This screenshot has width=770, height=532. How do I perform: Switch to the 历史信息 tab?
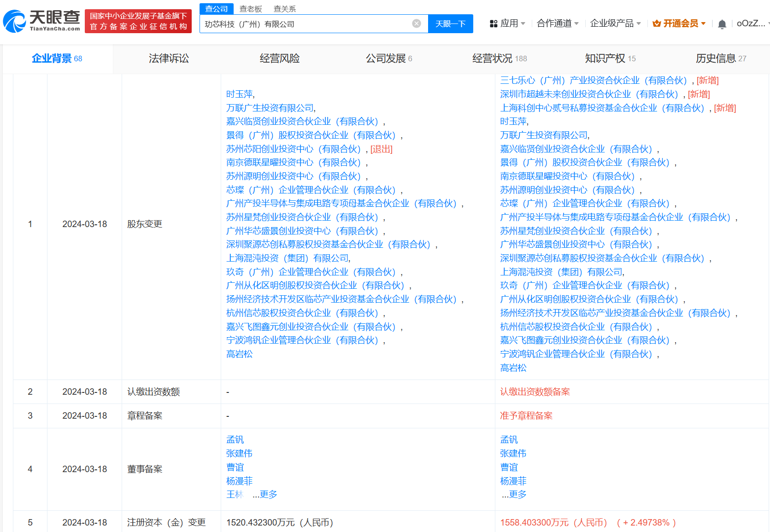(721, 58)
